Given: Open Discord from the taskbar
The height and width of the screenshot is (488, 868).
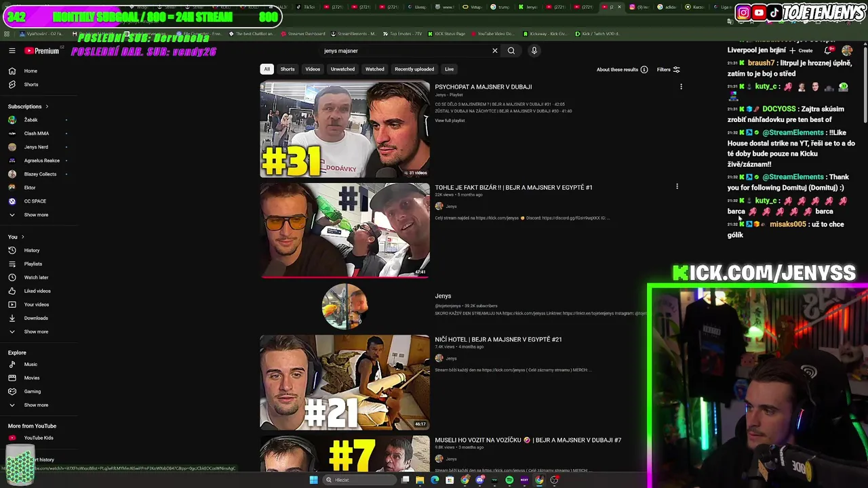Looking at the screenshot, I should (479, 480).
